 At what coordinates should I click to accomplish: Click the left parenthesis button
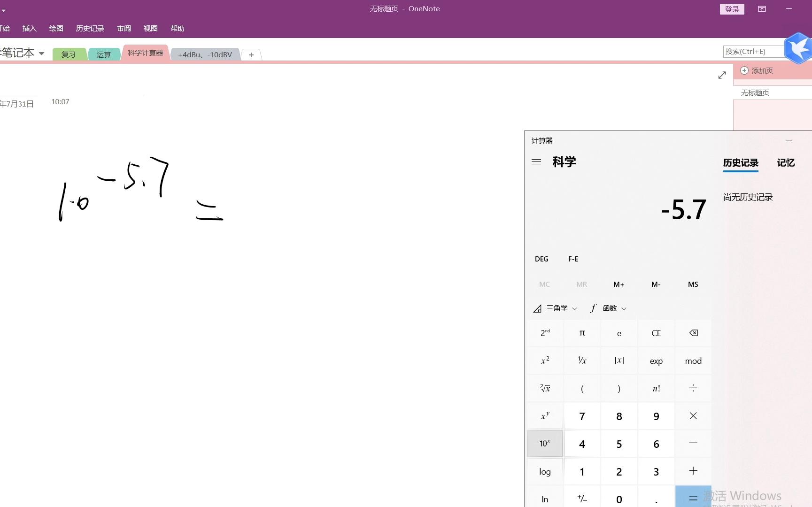tap(582, 388)
